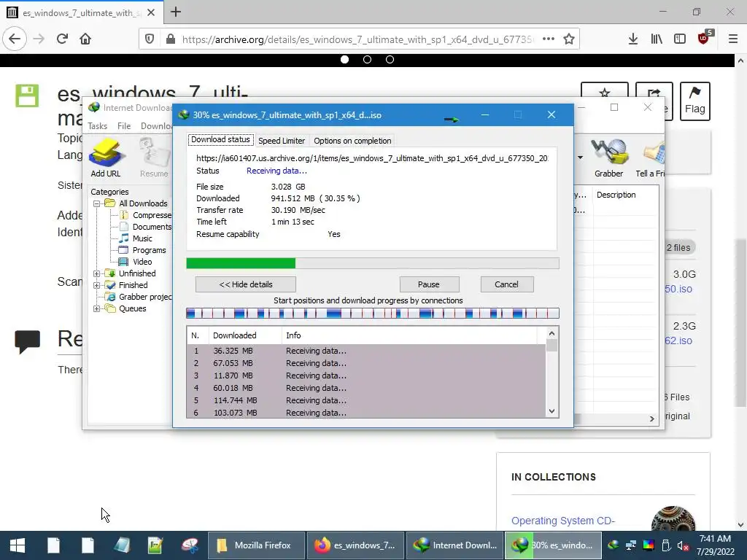
Task: Click the connections list scroll down arrow
Action: coord(551,411)
